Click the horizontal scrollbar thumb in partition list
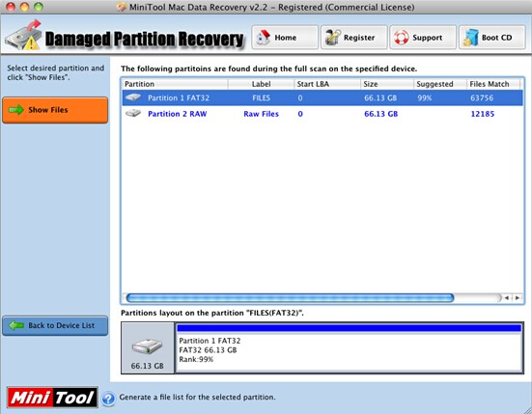 tap(290, 298)
